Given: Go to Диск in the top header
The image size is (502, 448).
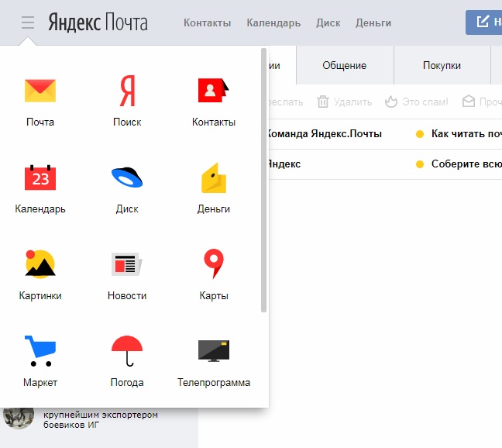Looking at the screenshot, I should (328, 22).
